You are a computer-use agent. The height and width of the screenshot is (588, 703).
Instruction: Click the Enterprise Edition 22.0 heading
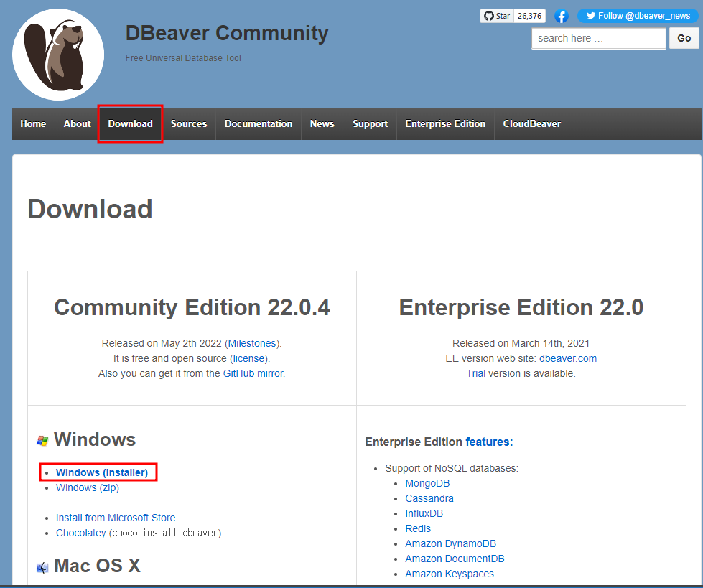tap(521, 307)
